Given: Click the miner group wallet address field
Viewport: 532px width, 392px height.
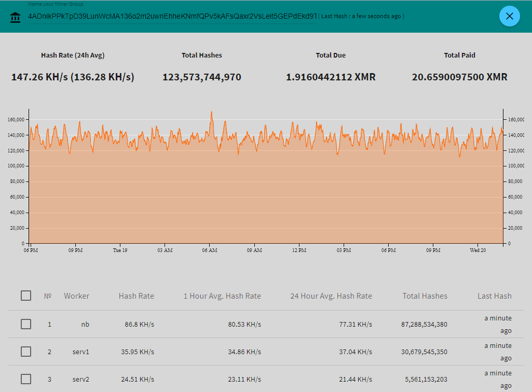Looking at the screenshot, I should click(172, 16).
